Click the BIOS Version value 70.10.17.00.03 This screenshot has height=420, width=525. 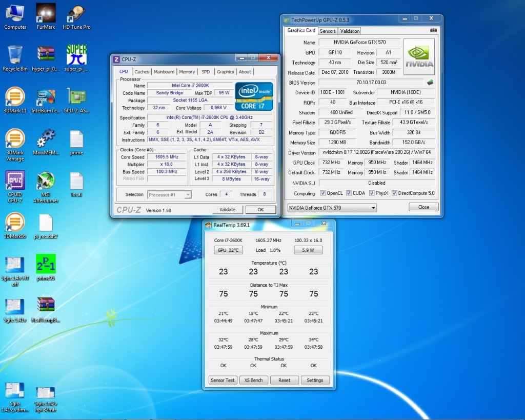click(371, 83)
